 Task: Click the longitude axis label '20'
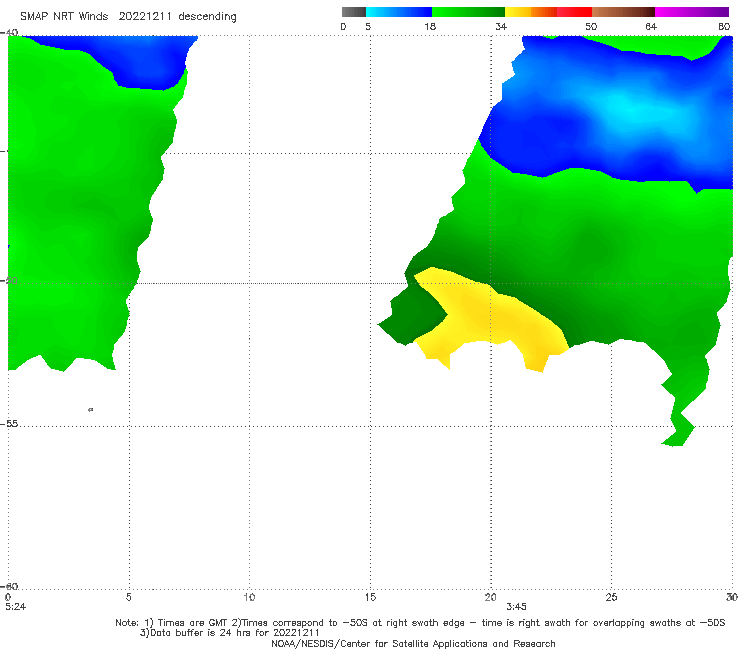point(490,597)
